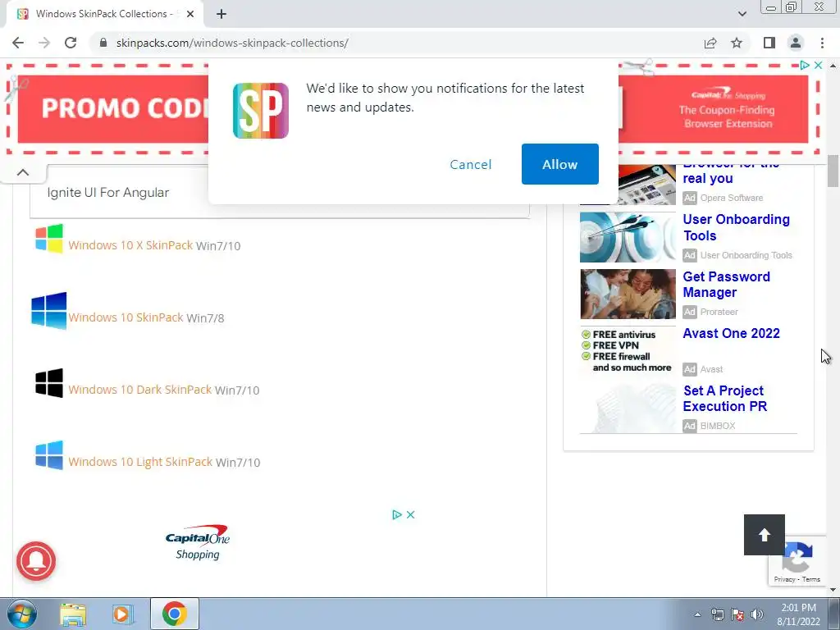The height and width of the screenshot is (630, 840).
Task: Show hidden tray icons arrow
Action: [697, 614]
